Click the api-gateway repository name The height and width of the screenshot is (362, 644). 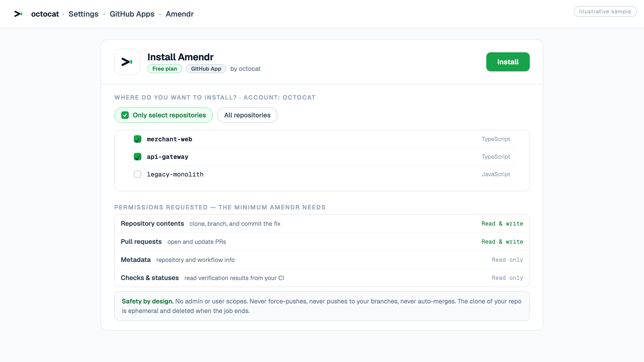click(168, 157)
